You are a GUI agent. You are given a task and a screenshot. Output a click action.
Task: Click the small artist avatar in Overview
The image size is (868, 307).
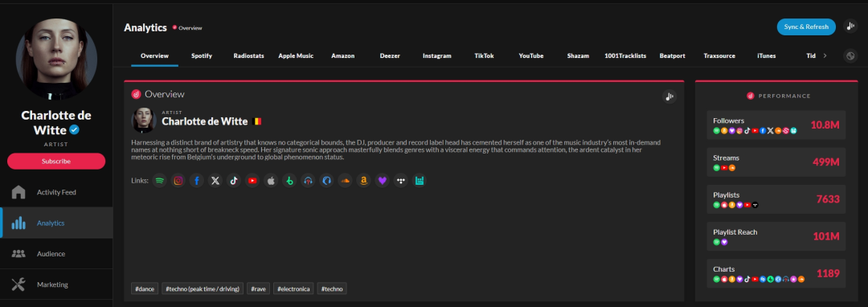(x=143, y=120)
